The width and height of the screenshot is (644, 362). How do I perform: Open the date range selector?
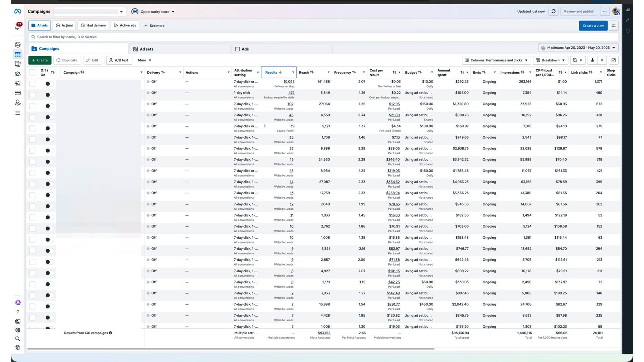pos(578,48)
